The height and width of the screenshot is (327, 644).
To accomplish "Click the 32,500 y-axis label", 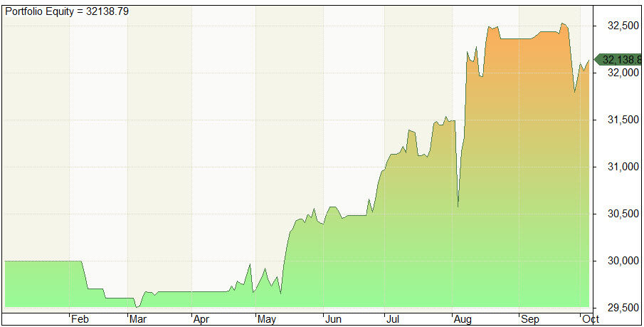I will coord(623,26).
